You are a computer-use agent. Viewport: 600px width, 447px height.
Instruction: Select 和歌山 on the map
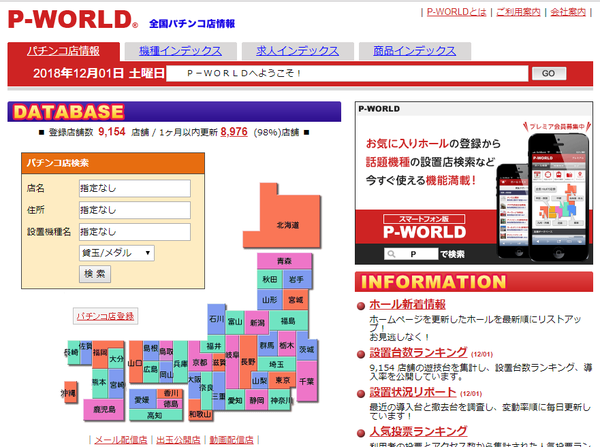pos(200,414)
